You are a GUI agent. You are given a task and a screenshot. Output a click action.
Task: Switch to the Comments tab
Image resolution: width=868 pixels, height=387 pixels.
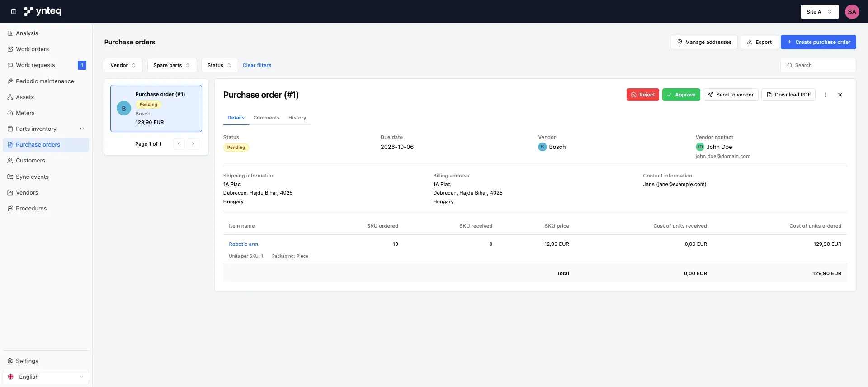(266, 118)
